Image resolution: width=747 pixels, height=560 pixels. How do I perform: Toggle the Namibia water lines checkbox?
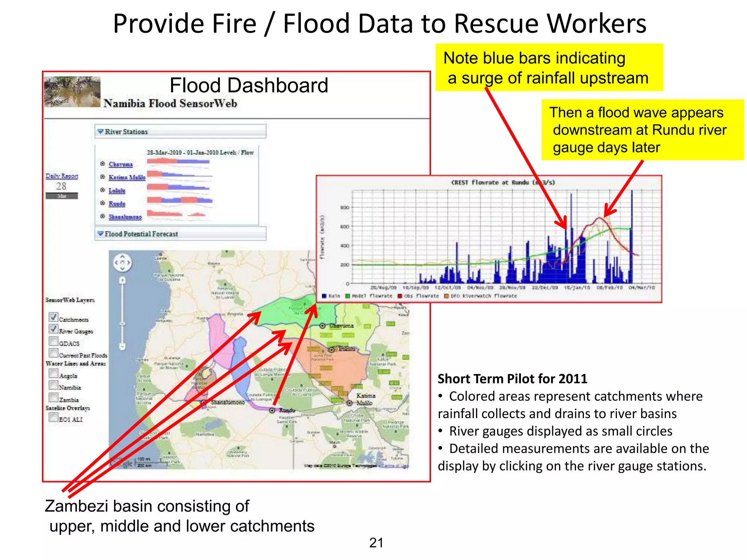point(54,385)
